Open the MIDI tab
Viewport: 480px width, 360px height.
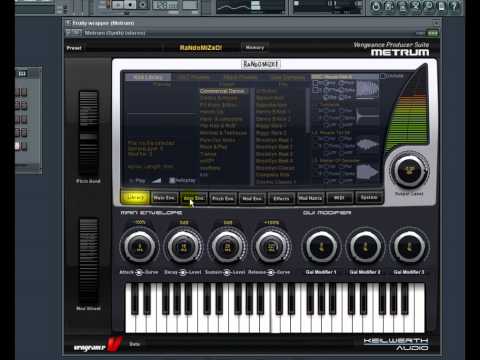339,198
